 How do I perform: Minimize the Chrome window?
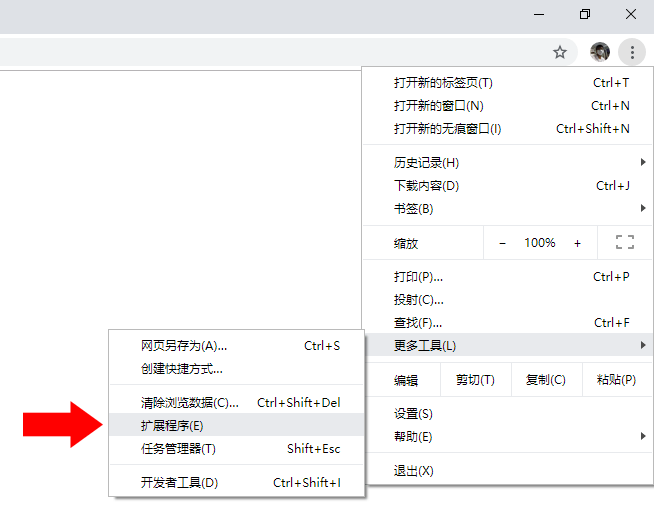coord(539,15)
